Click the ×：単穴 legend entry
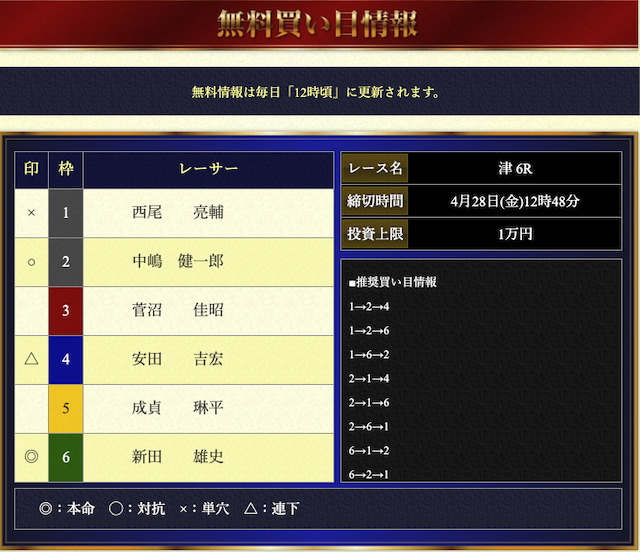Image resolution: width=640 pixels, height=552 pixels. [x=204, y=509]
